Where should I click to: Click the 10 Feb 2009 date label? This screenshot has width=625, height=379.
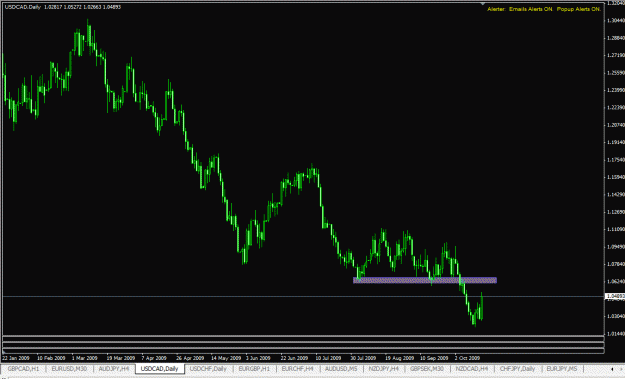tap(51, 358)
